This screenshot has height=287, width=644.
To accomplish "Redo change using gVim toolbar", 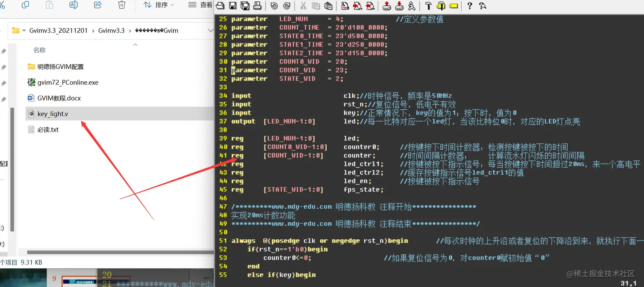I will pos(287,6).
